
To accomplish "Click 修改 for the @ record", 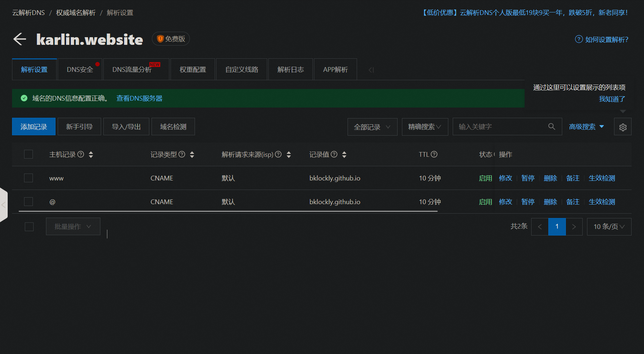I will tap(506, 202).
